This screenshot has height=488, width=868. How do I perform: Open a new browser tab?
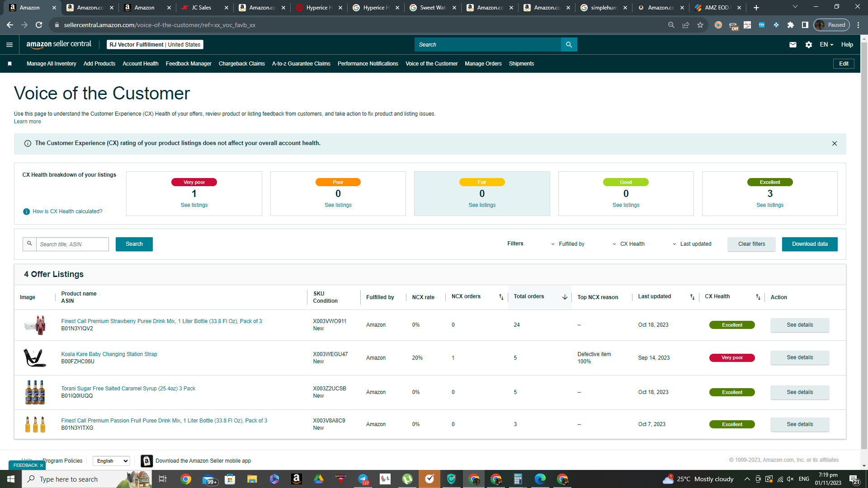pos(756,8)
